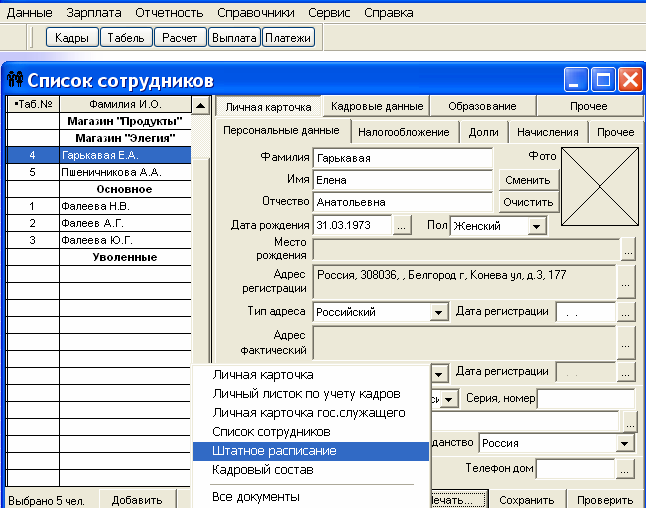The image size is (646, 508).
Task: Click the Выплата toolbar button
Action: pyautogui.click(x=234, y=37)
